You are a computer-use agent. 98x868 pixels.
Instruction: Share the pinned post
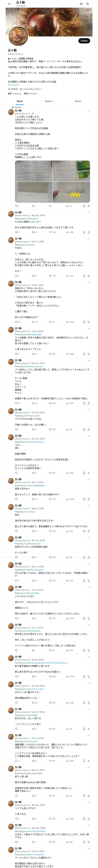(89, 206)
